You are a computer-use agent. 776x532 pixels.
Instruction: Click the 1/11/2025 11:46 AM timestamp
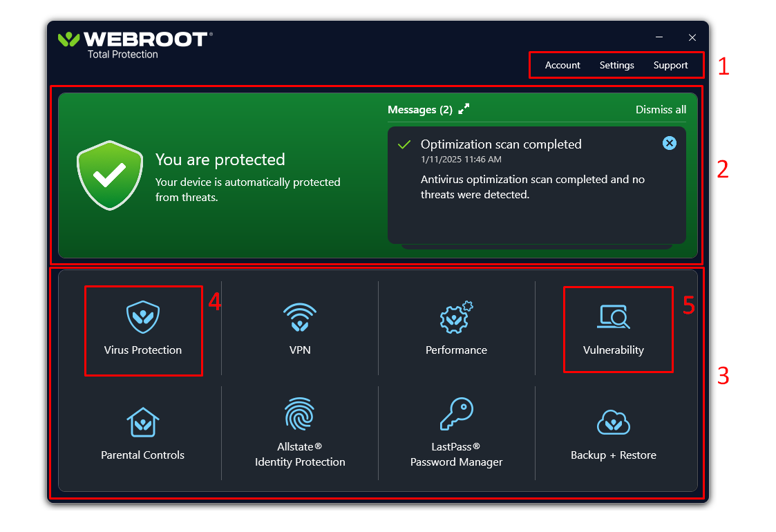tap(461, 160)
